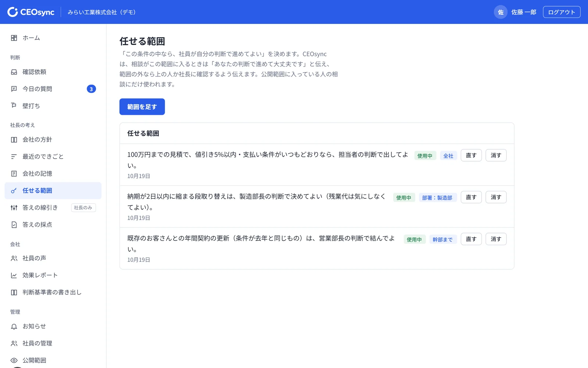This screenshot has width=588, height=368.
Task: Click the 部署：製造部 scope tag
Action: 437,198
